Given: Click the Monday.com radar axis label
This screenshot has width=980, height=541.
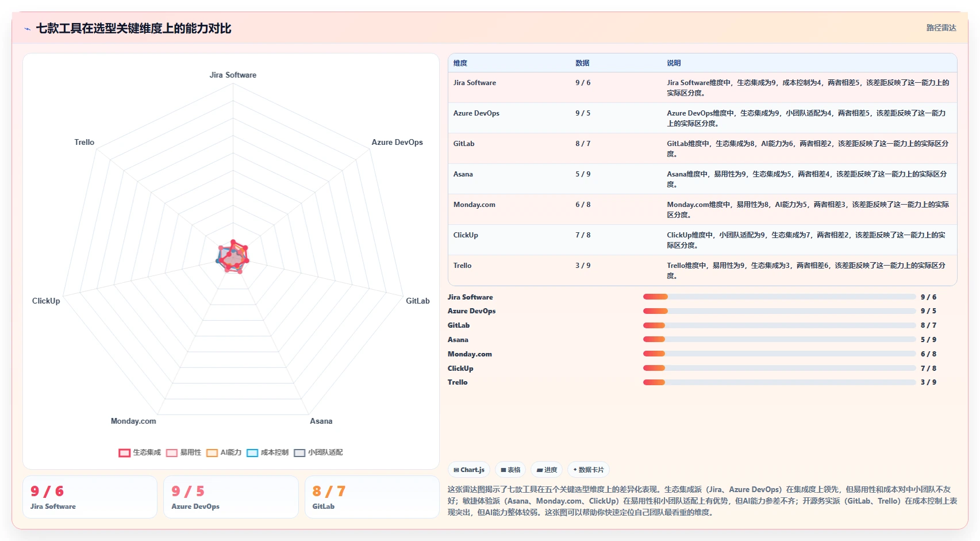Looking at the screenshot, I should point(133,421).
